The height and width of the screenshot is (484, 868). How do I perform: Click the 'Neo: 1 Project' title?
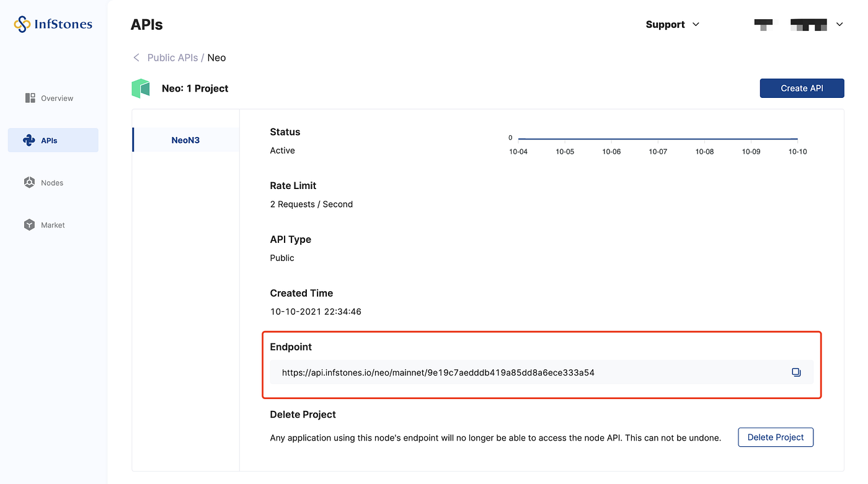tap(195, 88)
